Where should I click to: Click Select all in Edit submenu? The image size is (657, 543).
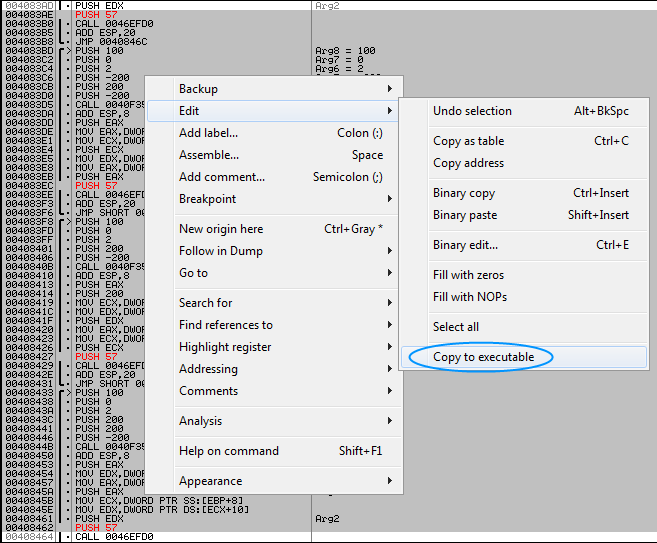click(456, 327)
